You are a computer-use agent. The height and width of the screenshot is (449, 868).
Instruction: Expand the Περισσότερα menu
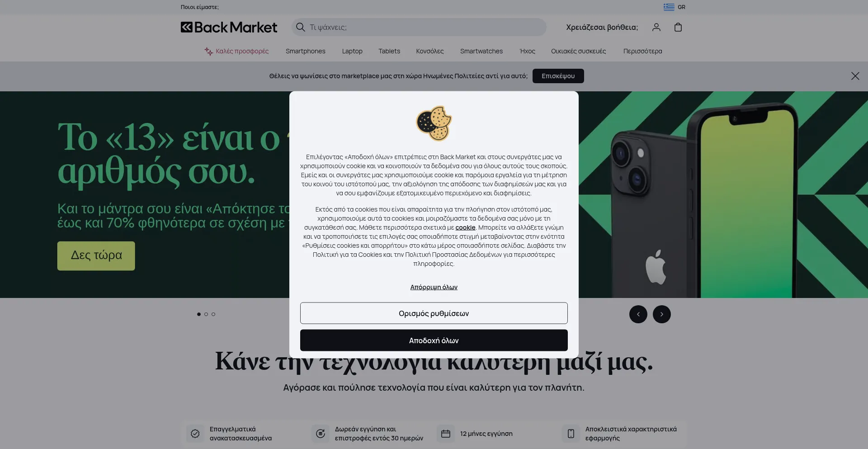642,51
